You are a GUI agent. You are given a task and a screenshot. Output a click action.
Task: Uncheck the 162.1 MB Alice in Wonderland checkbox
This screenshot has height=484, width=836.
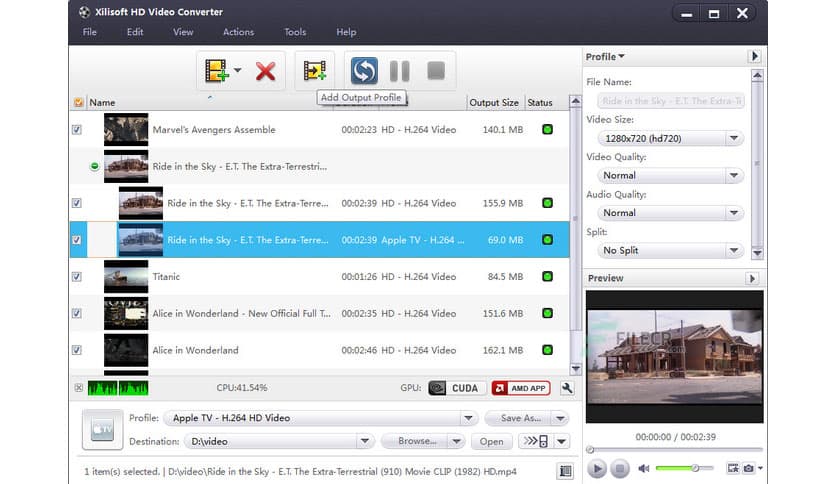pos(77,350)
